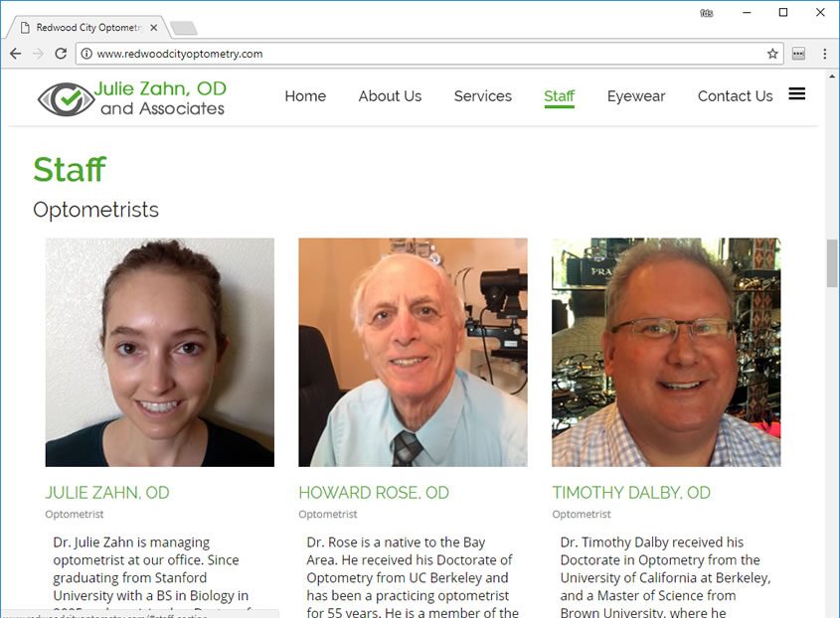Viewport: 840px width, 618px height.
Task: Click the browser reload page icon
Action: (x=61, y=54)
